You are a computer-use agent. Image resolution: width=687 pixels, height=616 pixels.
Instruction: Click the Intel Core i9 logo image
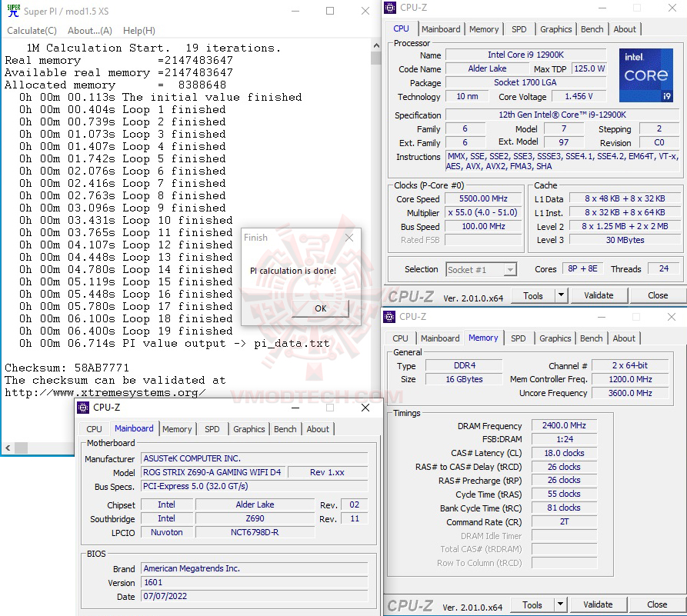click(x=645, y=75)
